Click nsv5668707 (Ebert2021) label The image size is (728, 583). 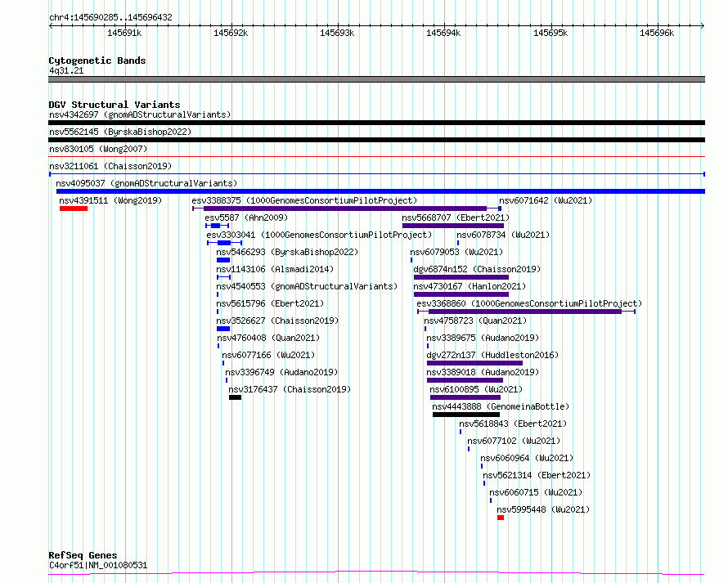[456, 218]
